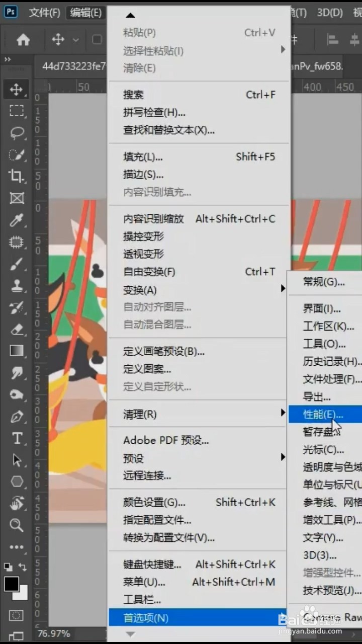Choose 搜索 from Edit menu
The height and width of the screenshot is (644, 362).
[x=200, y=95]
